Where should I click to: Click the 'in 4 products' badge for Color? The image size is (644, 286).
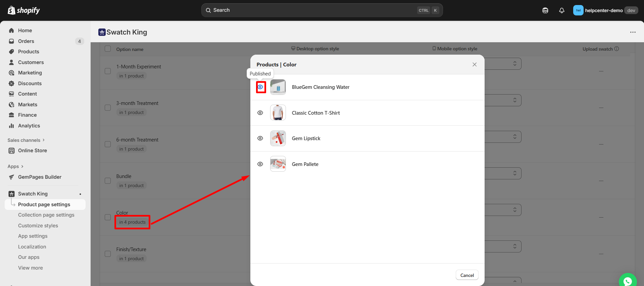(132, 222)
